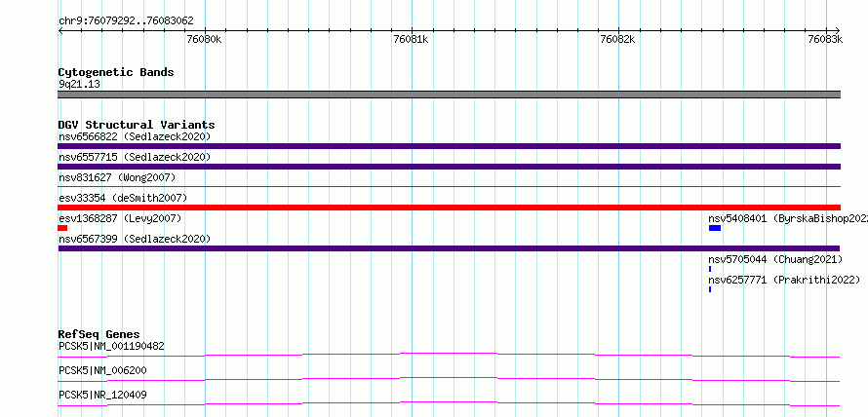868x417 pixels.
Task: Open nsv6557715 (Sedlazeck2020) variant label
Action: pos(135,157)
